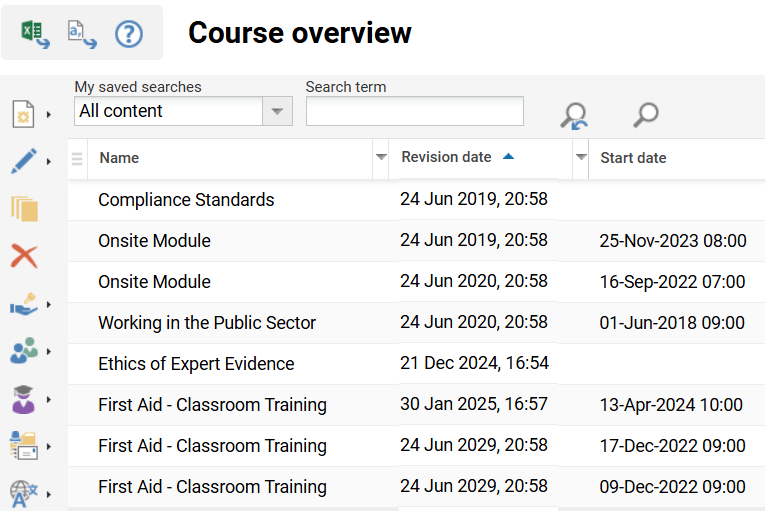Run search with the magnifier icon
This screenshot has width=765, height=511.
pyautogui.click(x=646, y=114)
